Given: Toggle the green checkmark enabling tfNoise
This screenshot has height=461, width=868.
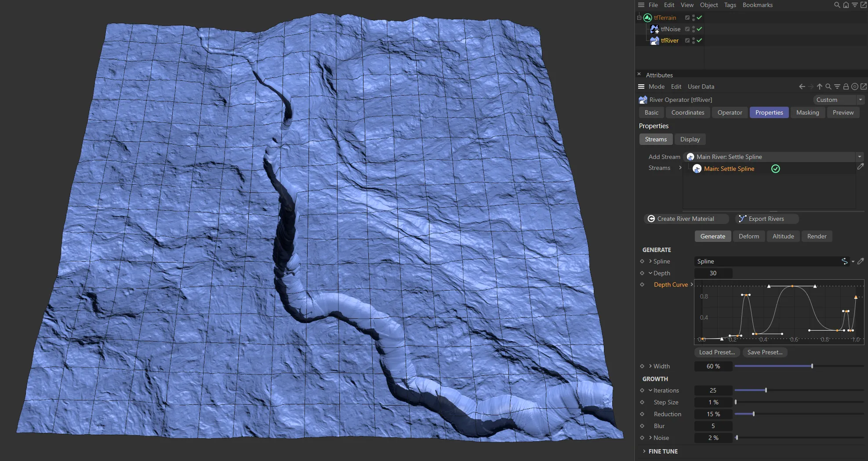Looking at the screenshot, I should (x=699, y=29).
